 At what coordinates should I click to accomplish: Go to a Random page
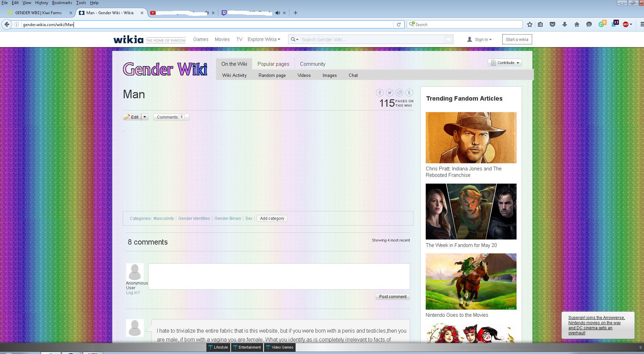272,75
